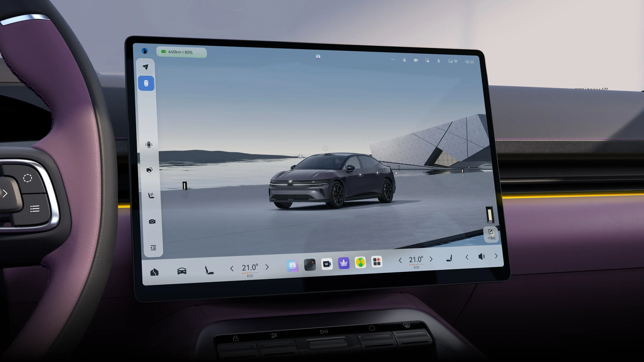Tap the speaker volume icon
The width and height of the screenshot is (644, 362).
click(481, 257)
